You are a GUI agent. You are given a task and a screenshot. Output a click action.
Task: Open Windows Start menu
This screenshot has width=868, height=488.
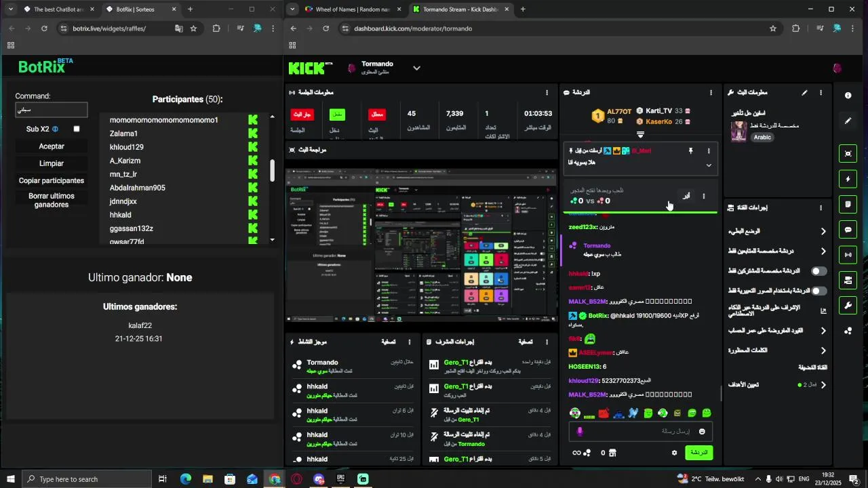(x=10, y=479)
